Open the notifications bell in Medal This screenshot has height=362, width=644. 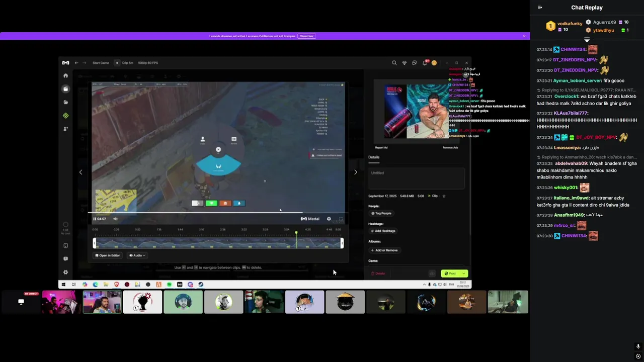(x=425, y=63)
